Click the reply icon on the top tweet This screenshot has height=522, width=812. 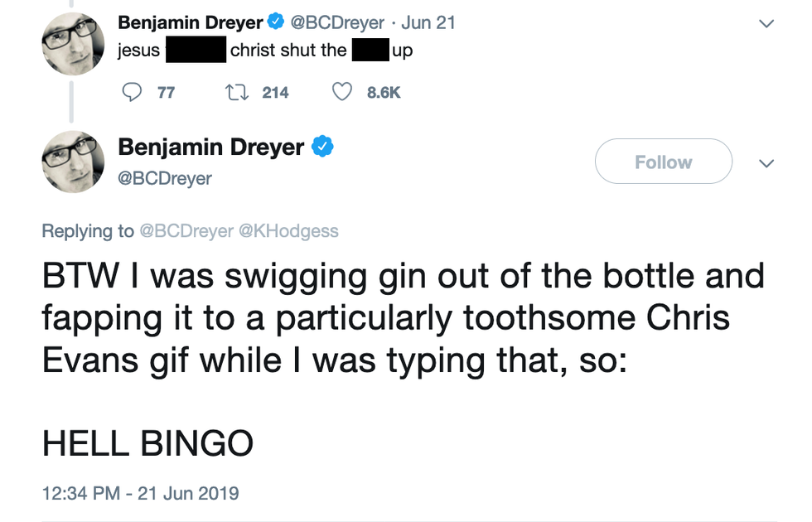click(132, 92)
